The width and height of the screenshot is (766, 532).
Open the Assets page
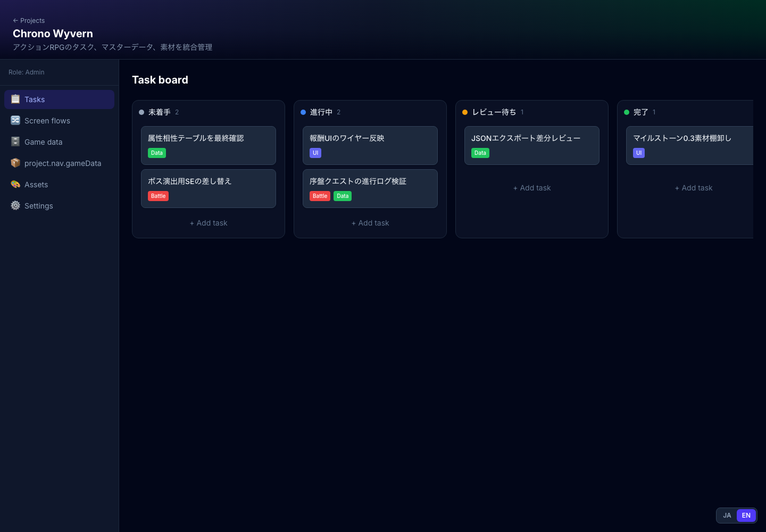pyautogui.click(x=59, y=185)
